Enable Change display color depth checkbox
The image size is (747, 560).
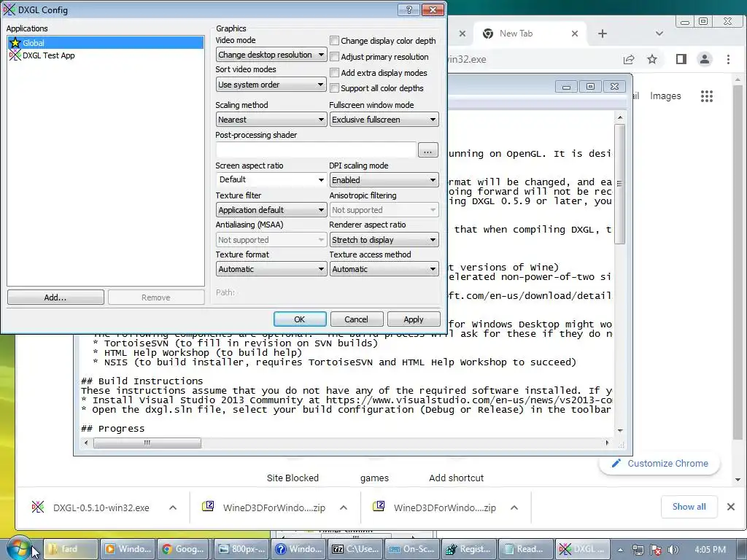pyautogui.click(x=334, y=41)
